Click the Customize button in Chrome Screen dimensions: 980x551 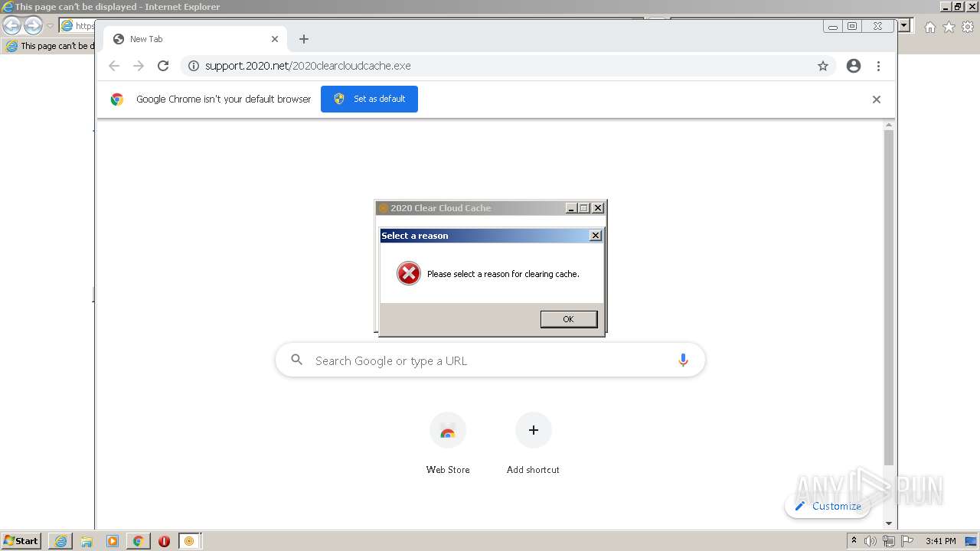click(x=828, y=506)
